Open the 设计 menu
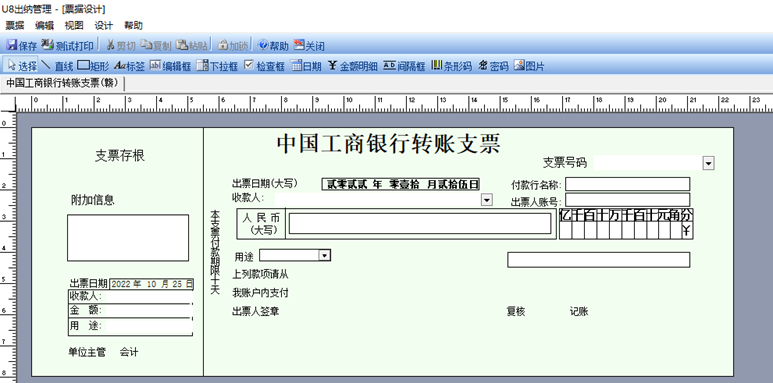 point(104,26)
